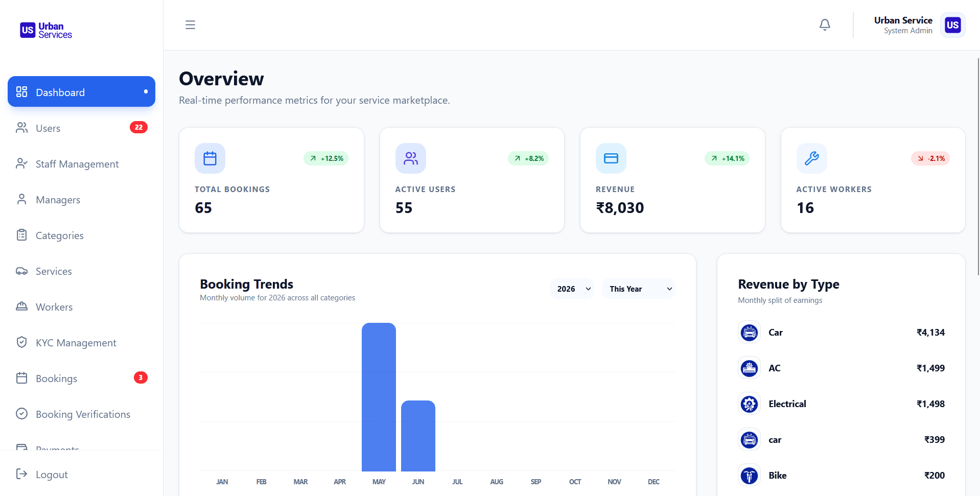
Task: Click the Overview page title
Action: click(x=221, y=79)
